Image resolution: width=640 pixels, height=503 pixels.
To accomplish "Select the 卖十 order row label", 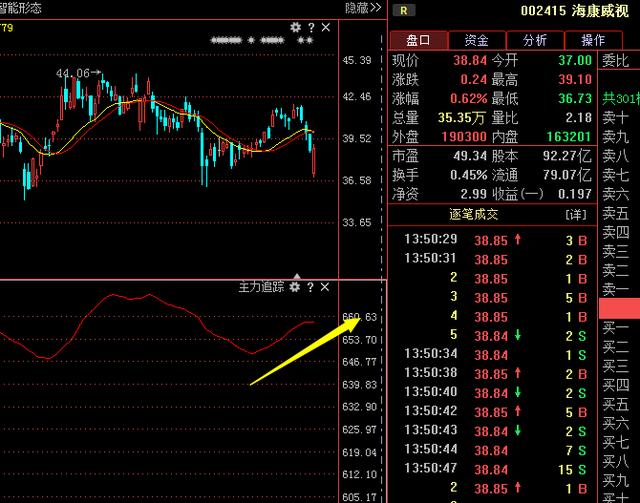I will pyautogui.click(x=616, y=118).
